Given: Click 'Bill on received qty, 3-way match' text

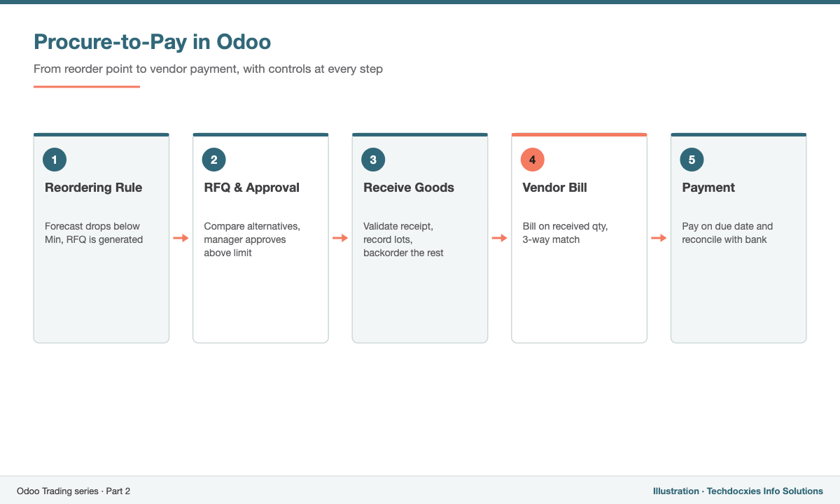Looking at the screenshot, I should (566, 233).
